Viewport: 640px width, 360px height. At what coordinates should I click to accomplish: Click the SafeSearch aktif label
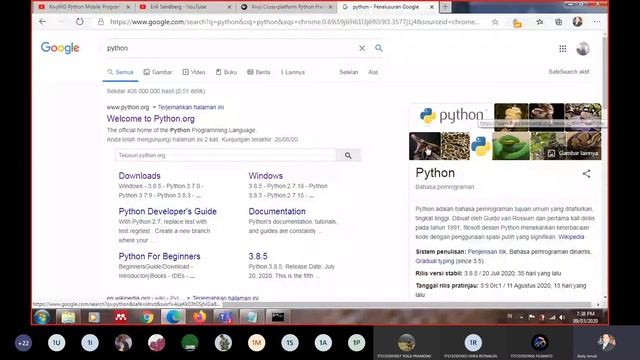click(569, 72)
